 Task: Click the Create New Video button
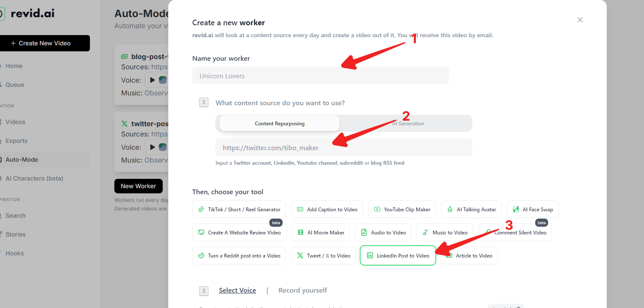(x=45, y=43)
